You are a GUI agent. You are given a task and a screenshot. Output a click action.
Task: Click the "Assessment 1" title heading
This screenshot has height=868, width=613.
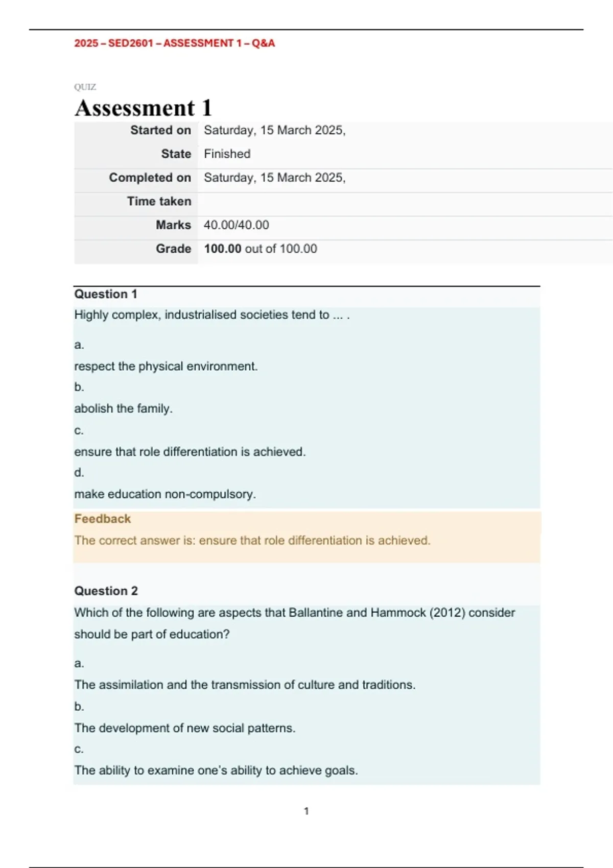coord(143,108)
